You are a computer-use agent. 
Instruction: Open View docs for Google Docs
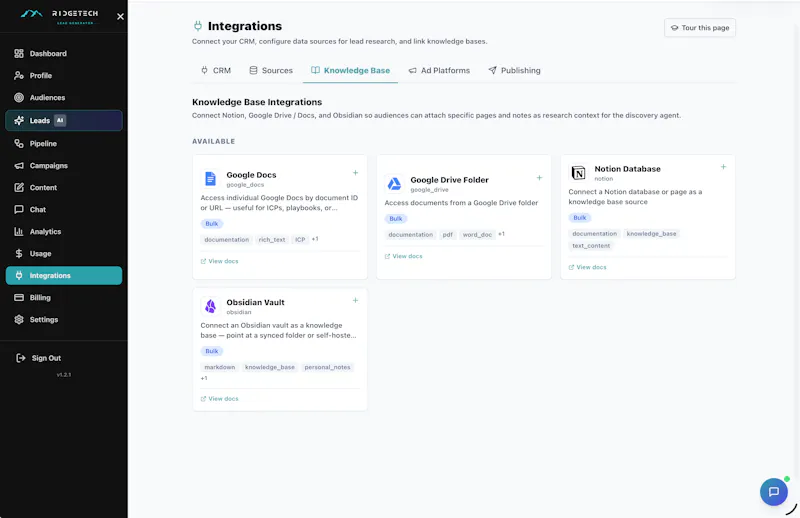point(219,261)
